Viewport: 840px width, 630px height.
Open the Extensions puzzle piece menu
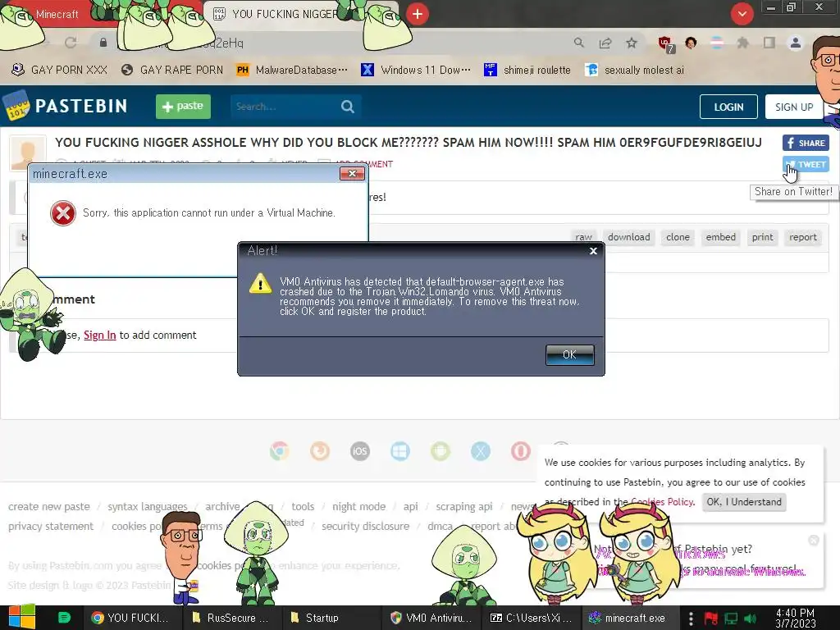pos(742,43)
